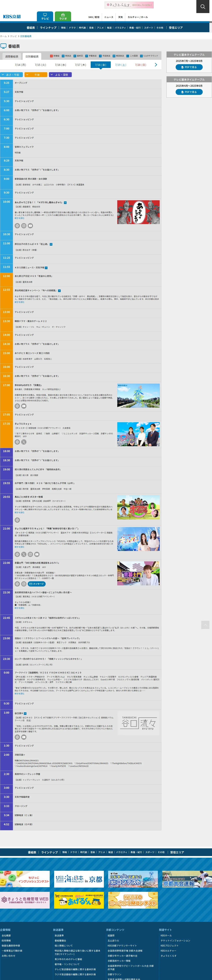Open website globe icon for 馬ごと大好き

click(x=17, y=520)
